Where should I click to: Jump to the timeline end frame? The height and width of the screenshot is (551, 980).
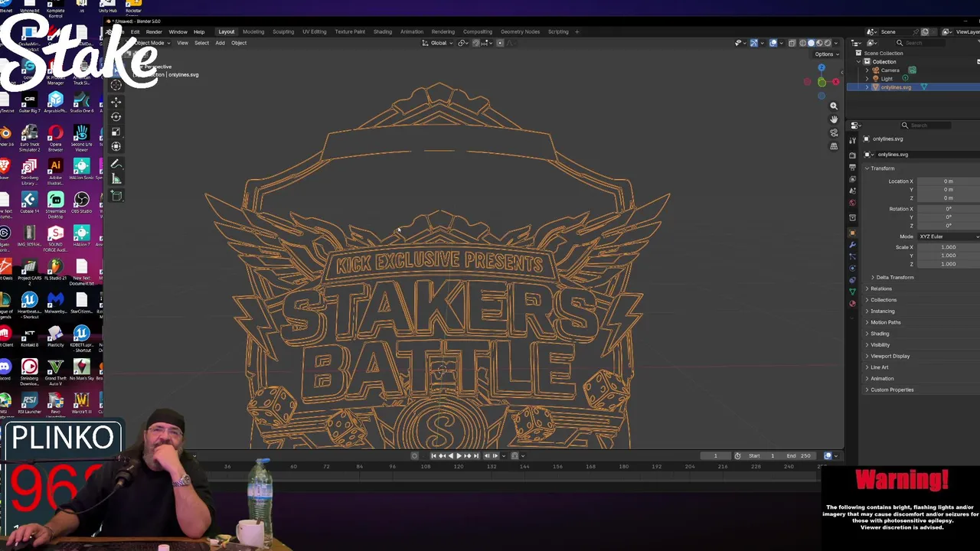(x=476, y=455)
